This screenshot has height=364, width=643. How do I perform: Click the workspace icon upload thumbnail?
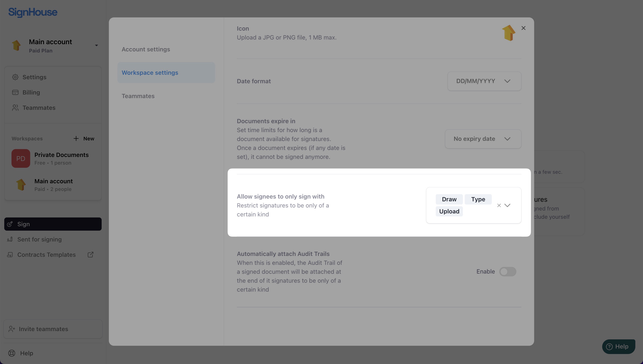point(509,33)
